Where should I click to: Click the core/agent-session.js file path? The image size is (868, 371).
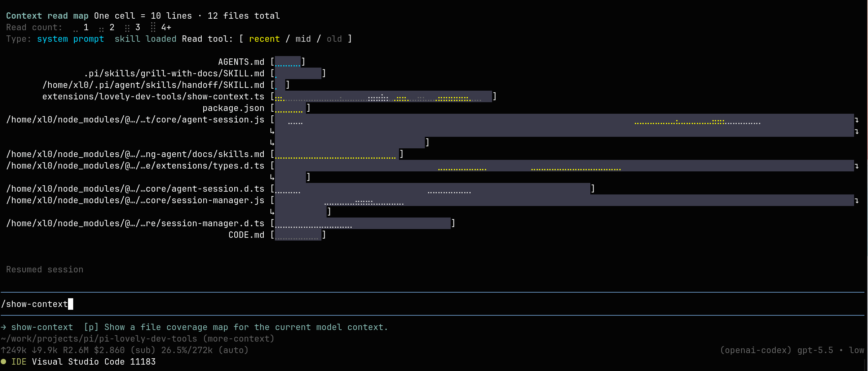[x=135, y=120]
